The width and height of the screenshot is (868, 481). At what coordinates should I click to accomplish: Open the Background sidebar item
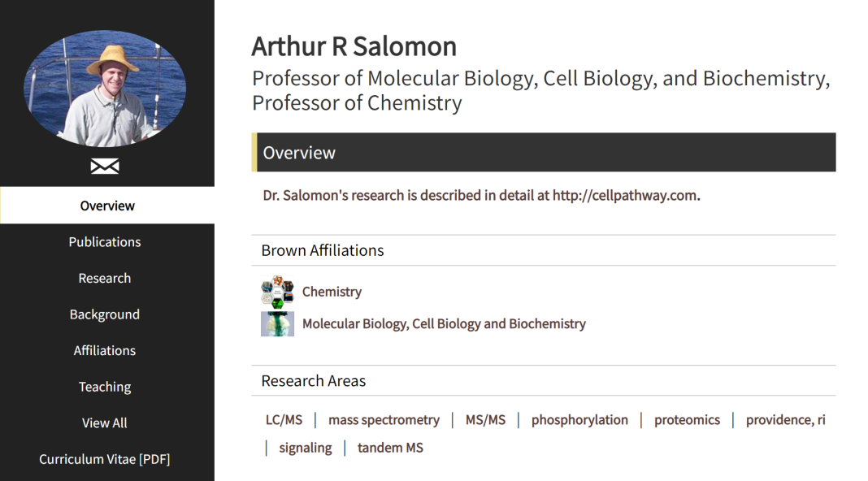coord(105,314)
